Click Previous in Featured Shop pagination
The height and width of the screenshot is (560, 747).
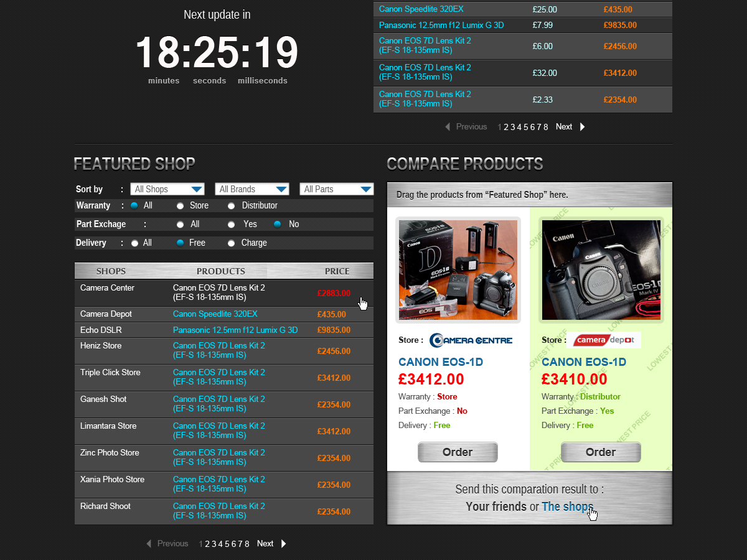pyautogui.click(x=172, y=544)
